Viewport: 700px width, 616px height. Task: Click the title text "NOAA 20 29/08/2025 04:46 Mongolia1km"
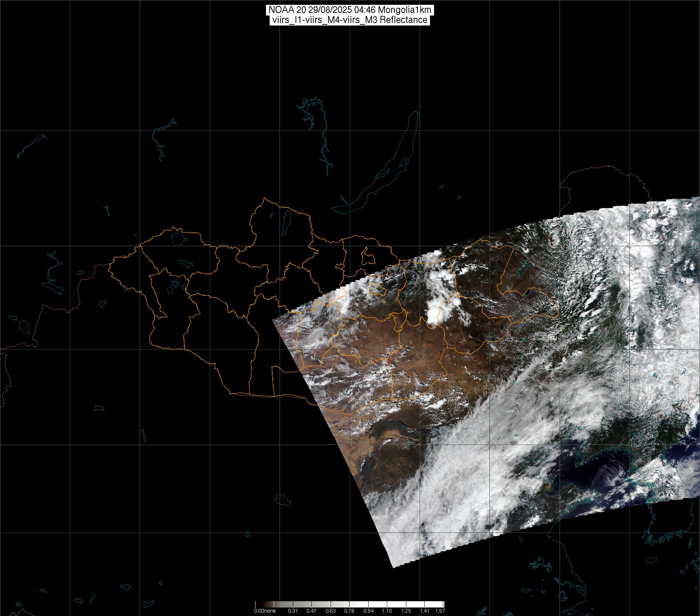[349, 10]
